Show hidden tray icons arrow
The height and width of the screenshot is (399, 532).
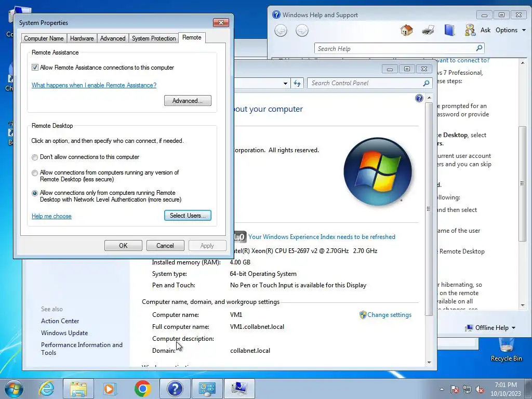coord(442,390)
